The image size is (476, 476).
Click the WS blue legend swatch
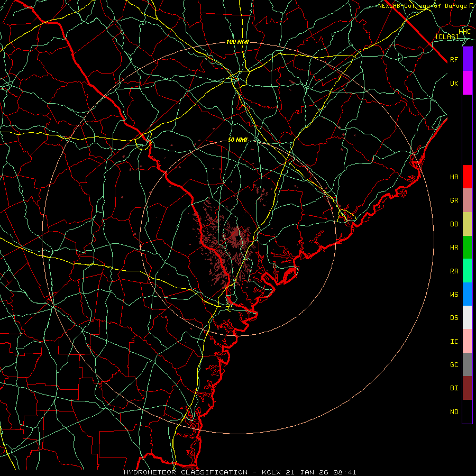click(x=467, y=294)
